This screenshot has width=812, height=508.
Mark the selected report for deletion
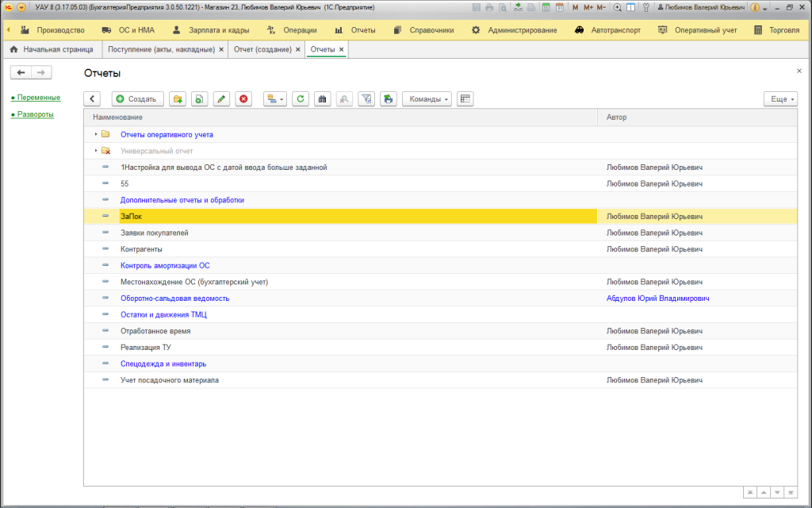point(243,99)
